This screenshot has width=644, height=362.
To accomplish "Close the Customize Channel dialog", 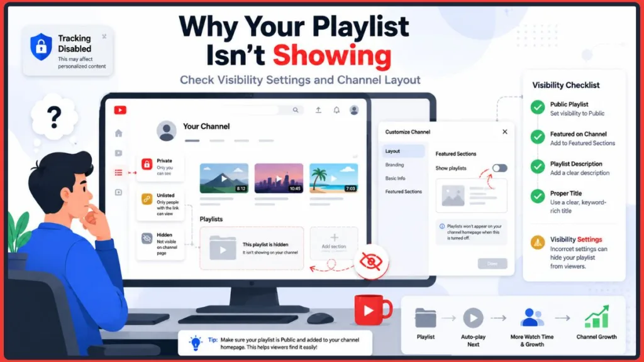I will tap(505, 132).
